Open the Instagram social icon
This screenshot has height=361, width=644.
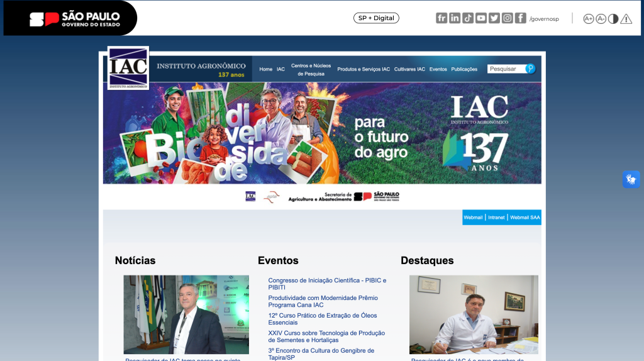point(508,18)
